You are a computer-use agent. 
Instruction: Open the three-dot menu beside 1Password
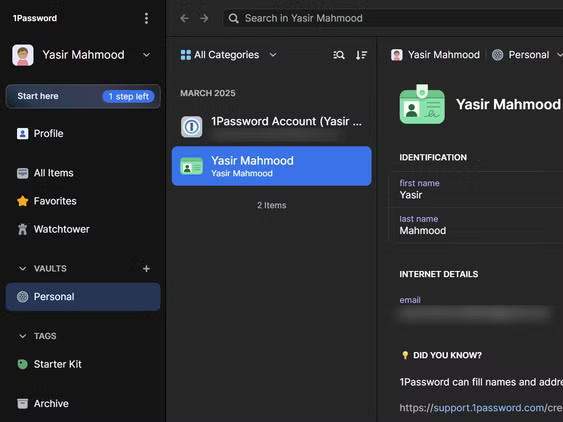(x=146, y=18)
